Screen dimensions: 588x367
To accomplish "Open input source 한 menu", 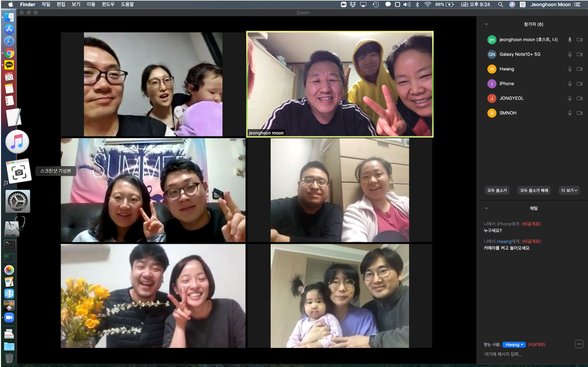I will pos(522,5).
